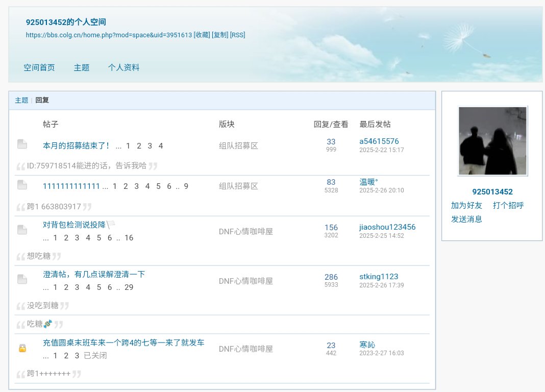This screenshot has height=392, width=545.
Task: Click 加为好友 to add friend
Action: [466, 205]
